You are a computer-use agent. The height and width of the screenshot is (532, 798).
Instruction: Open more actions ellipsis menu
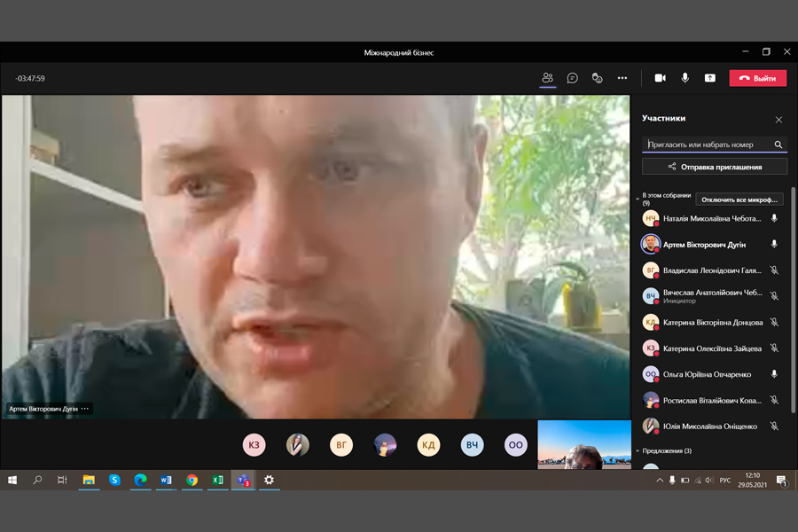(622, 78)
